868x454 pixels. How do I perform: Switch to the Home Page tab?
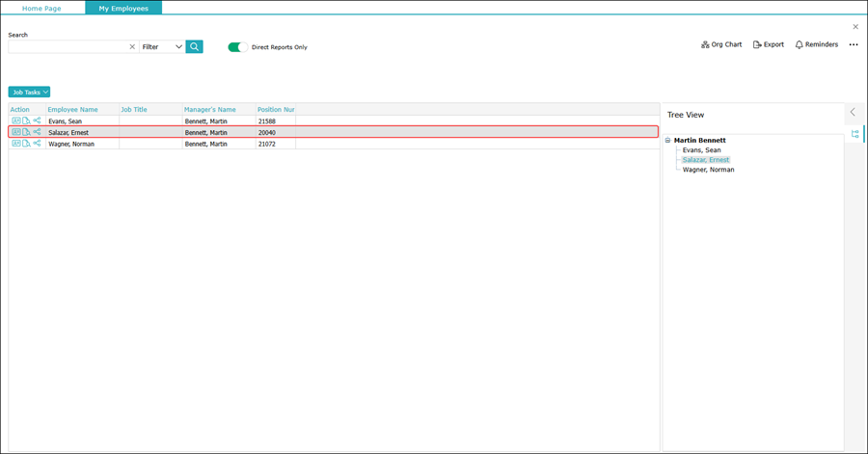click(41, 8)
